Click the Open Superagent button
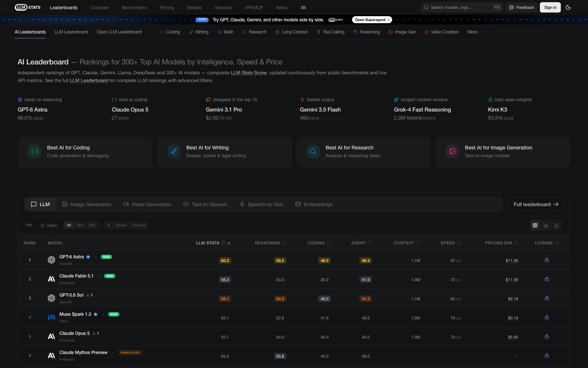Viewport: 588px width, 368px height. coord(372,20)
